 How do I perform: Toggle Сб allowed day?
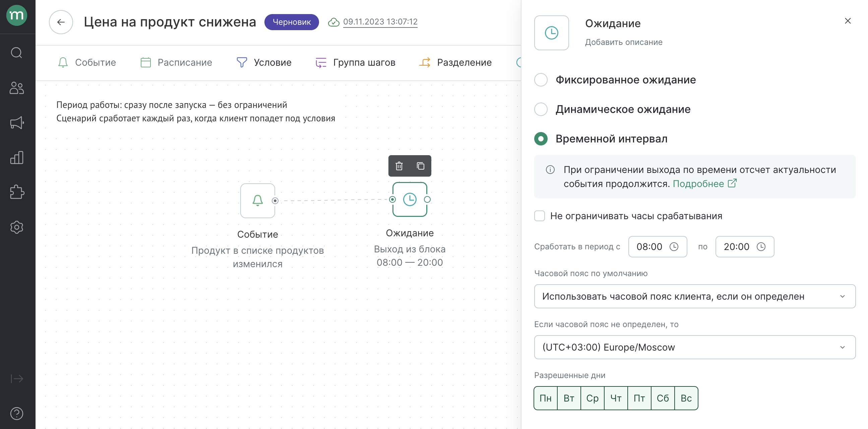[663, 398]
